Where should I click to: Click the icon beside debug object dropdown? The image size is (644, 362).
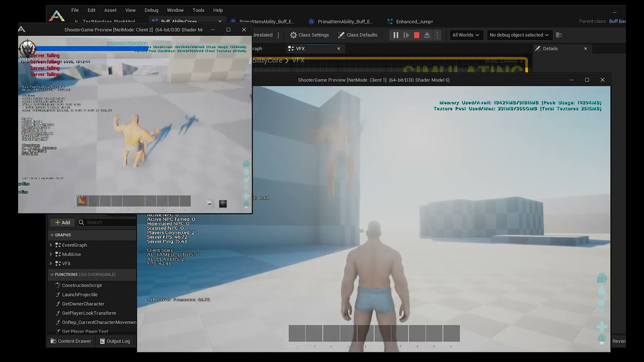click(x=558, y=35)
